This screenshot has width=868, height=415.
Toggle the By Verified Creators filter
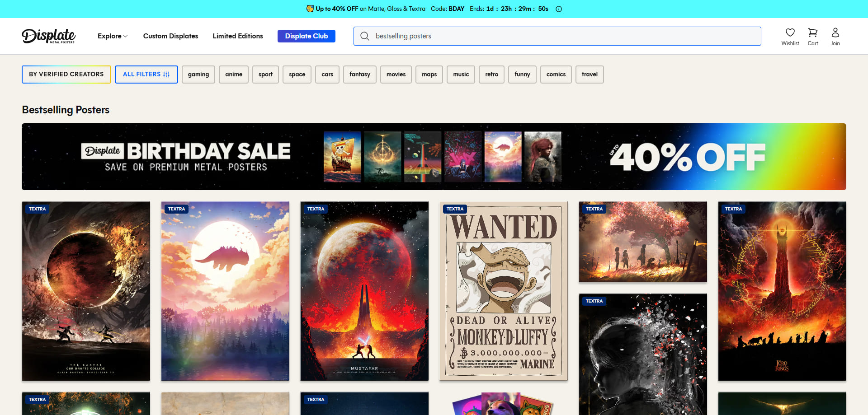[66, 75]
